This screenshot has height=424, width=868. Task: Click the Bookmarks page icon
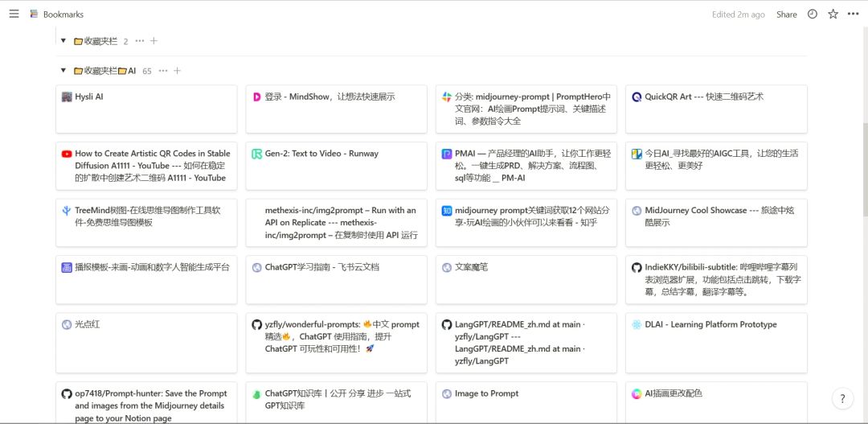pyautogui.click(x=35, y=14)
